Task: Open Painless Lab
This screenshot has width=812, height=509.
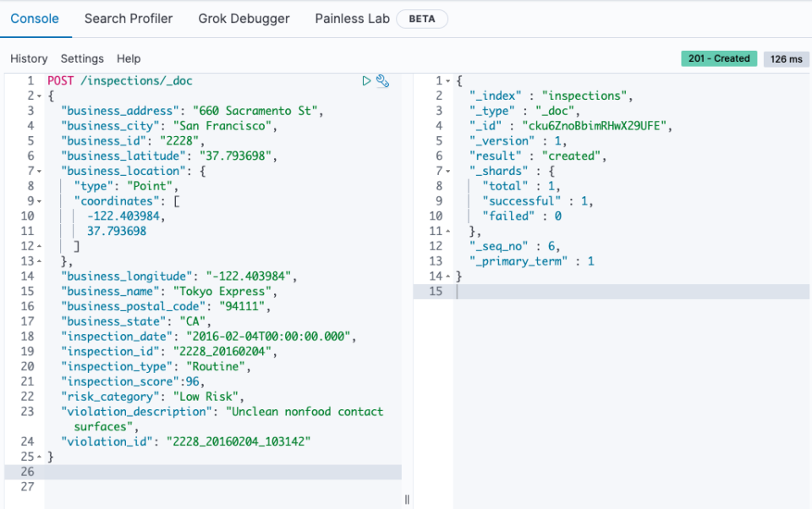Action: (352, 18)
